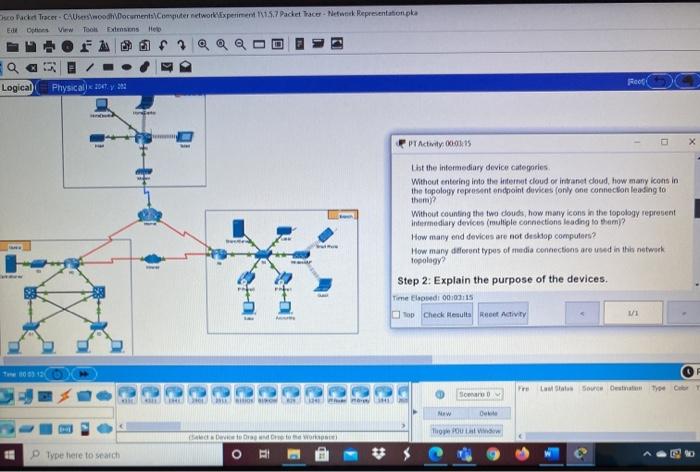The image size is (700, 472).
Task: Save the file with the floppy icon
Action: pos(30,46)
